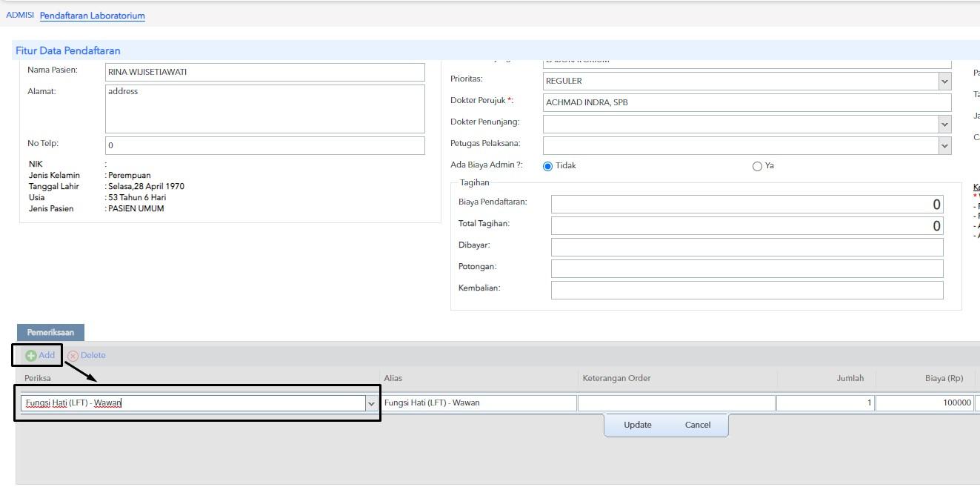Click the Dokter Perujuk field
The width and height of the screenshot is (980, 487).
(x=747, y=103)
